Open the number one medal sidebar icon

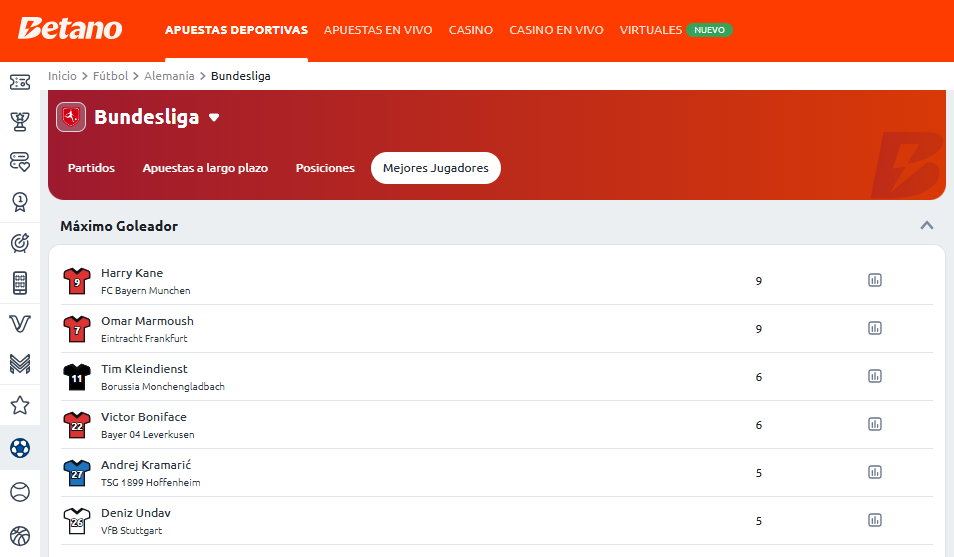[x=20, y=202]
